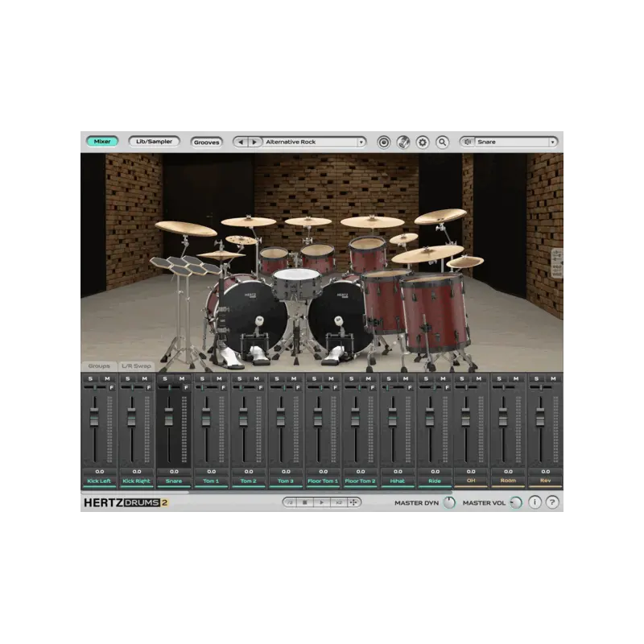The image size is (644, 644).
Task: Click the left black kick drum head
Action: click(253, 316)
